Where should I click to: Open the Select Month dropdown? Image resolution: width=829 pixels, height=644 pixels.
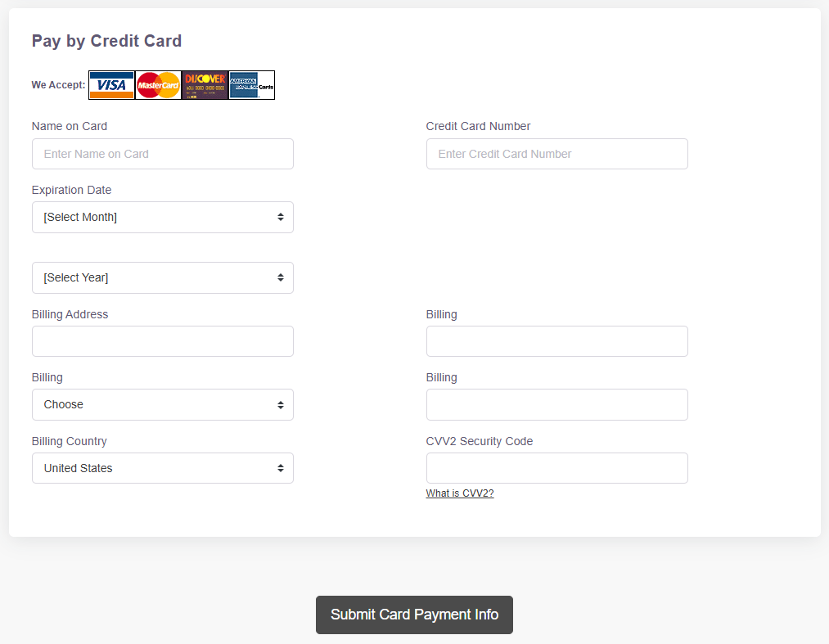click(163, 218)
